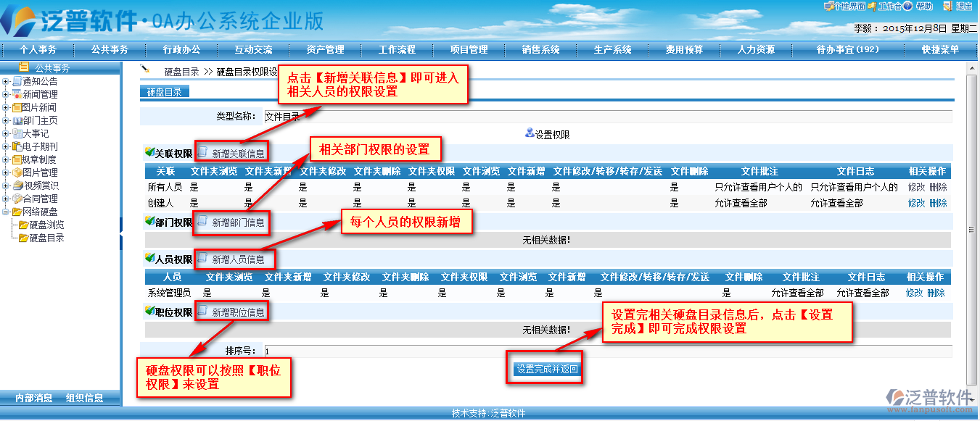
Task: Click the 排序号 input field
Action: pos(607,351)
